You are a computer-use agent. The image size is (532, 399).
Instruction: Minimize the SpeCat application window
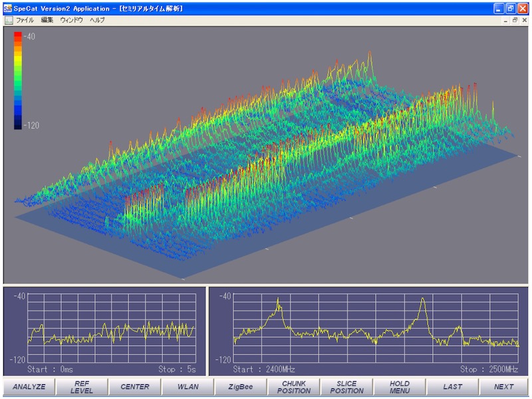click(x=498, y=9)
